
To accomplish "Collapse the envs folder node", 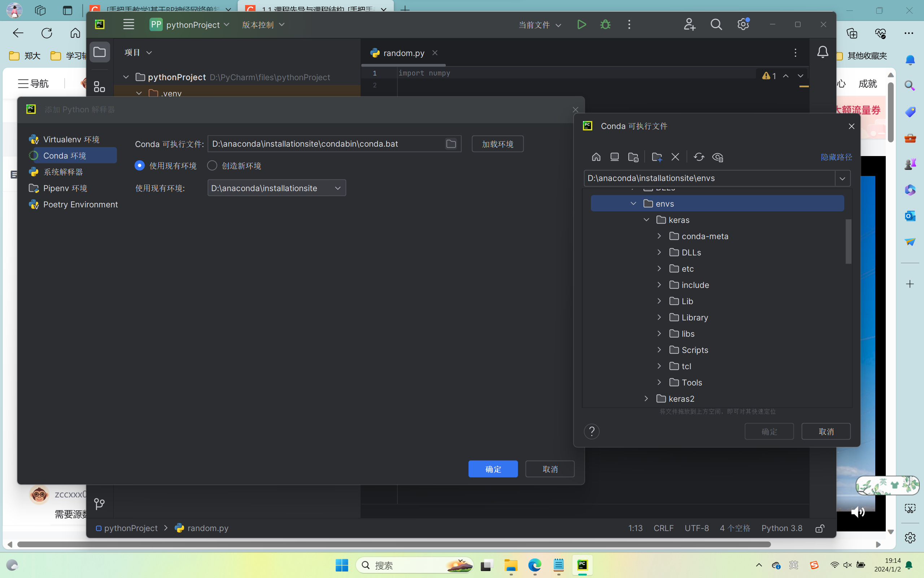I will (633, 203).
